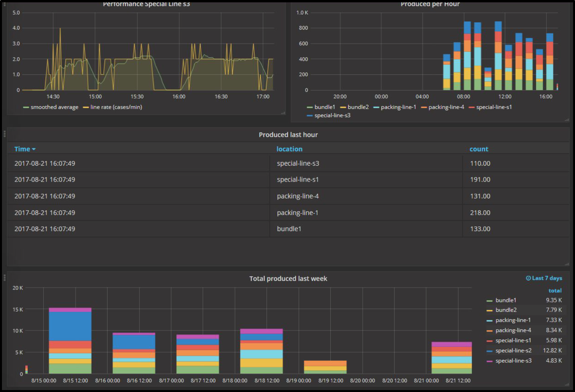Click row drag handle left of Produced last hour
The image size is (575, 392).
click(4, 134)
